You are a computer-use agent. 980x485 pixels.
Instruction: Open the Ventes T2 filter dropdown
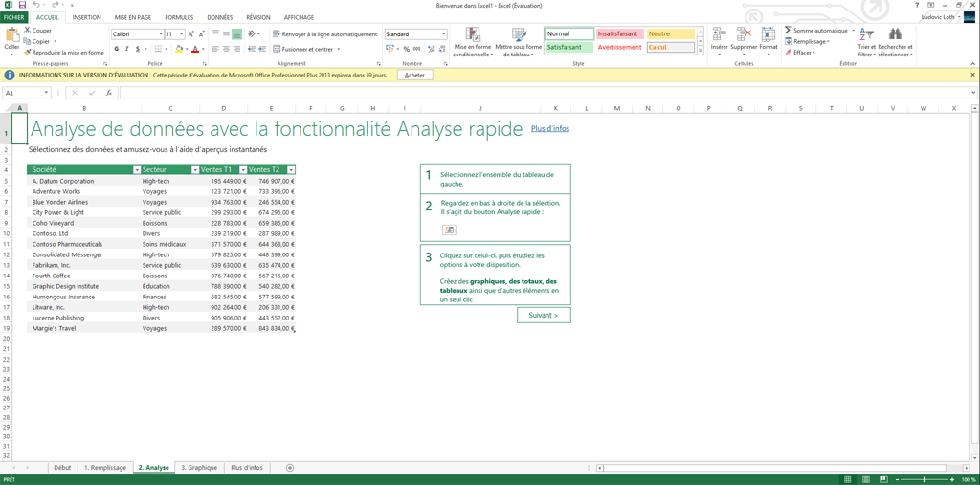pyautogui.click(x=291, y=170)
